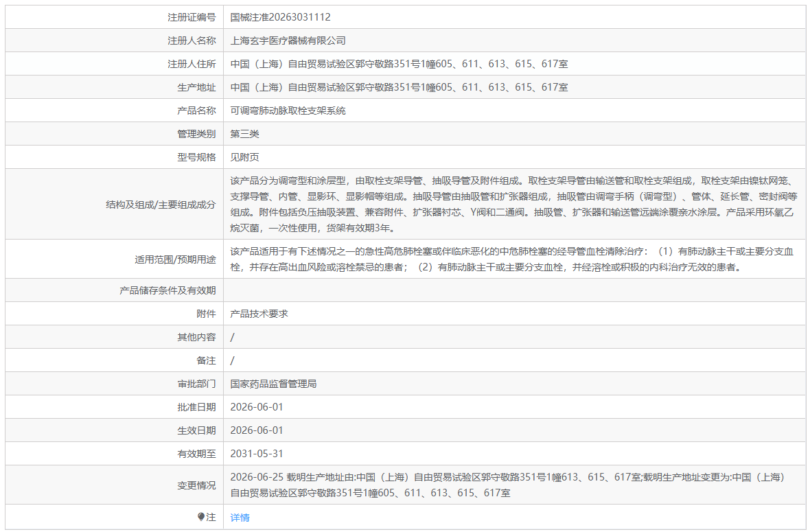
Task: Click the 结构及组成/主要组成成分 label
Action: [x=161, y=205]
